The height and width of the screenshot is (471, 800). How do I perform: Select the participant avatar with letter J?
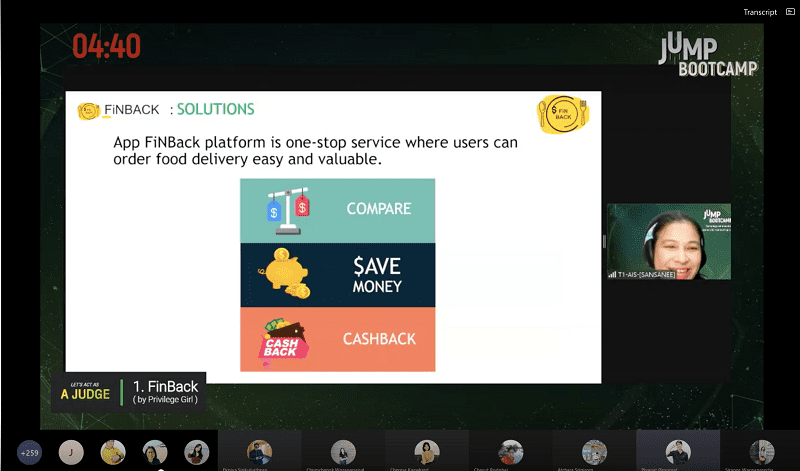(x=70, y=451)
